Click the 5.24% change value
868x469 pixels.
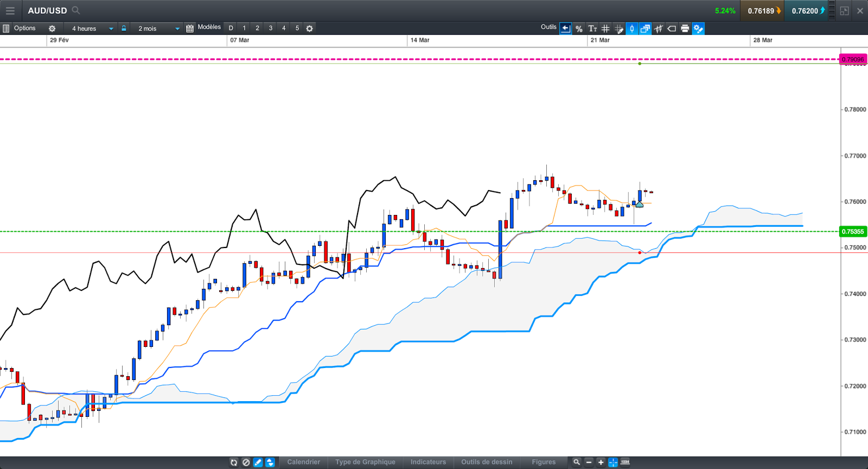(x=725, y=11)
